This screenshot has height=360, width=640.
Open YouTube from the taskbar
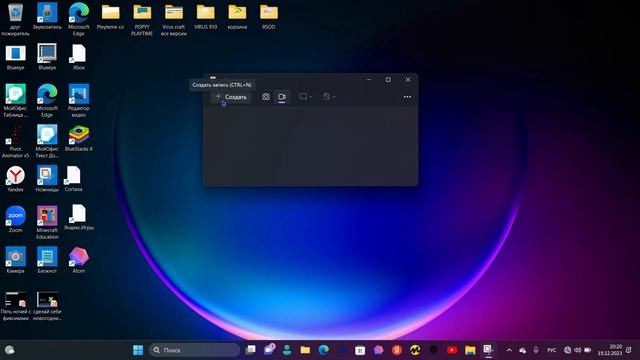point(452,350)
